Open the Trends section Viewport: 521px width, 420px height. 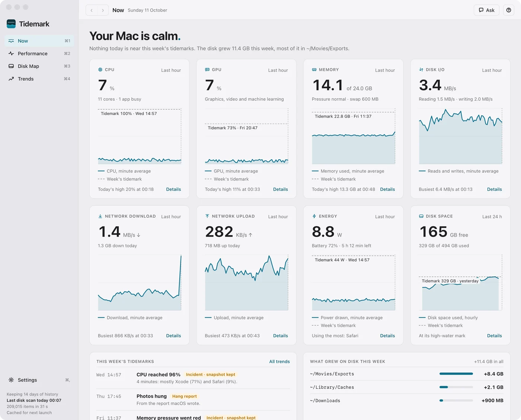point(39,79)
